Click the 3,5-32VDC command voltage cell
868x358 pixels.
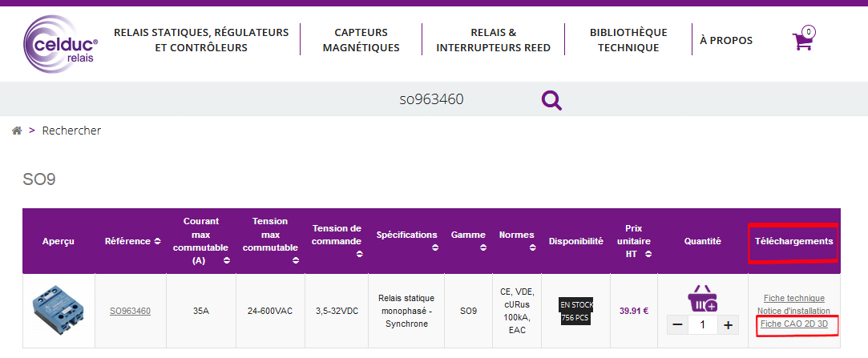(337, 311)
